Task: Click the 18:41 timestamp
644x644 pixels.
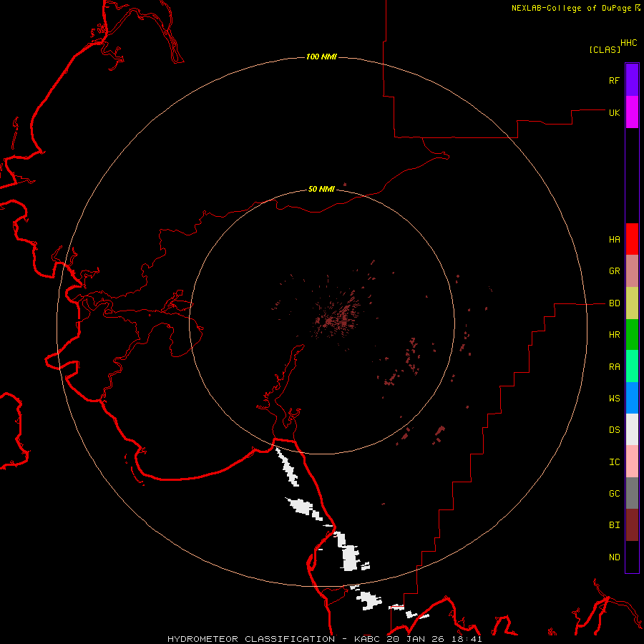Action: coord(468,639)
